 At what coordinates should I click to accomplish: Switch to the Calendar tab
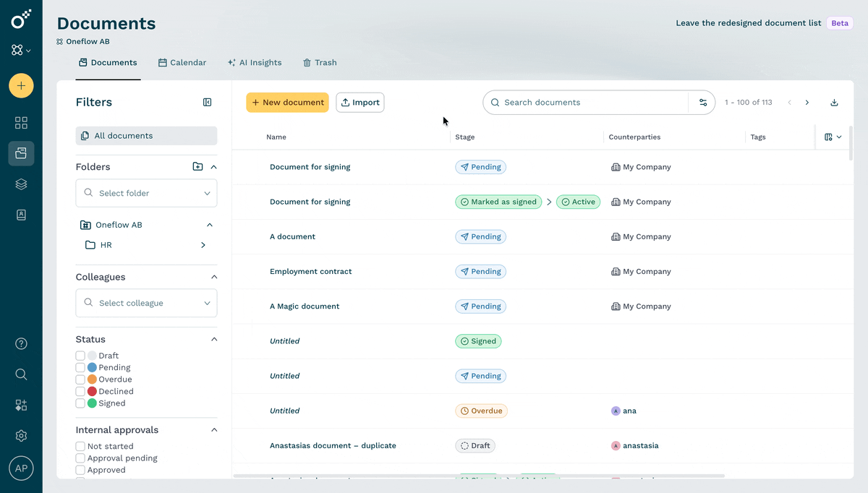click(182, 63)
